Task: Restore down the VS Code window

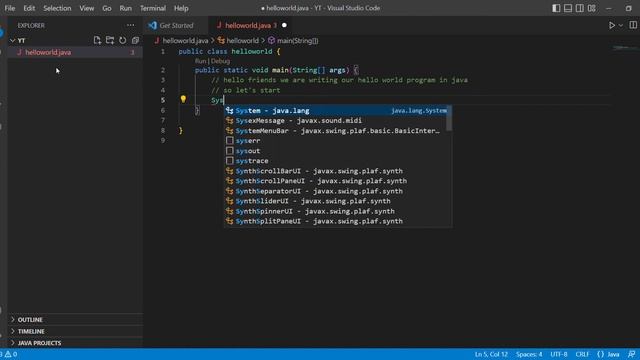Action: (x=628, y=8)
